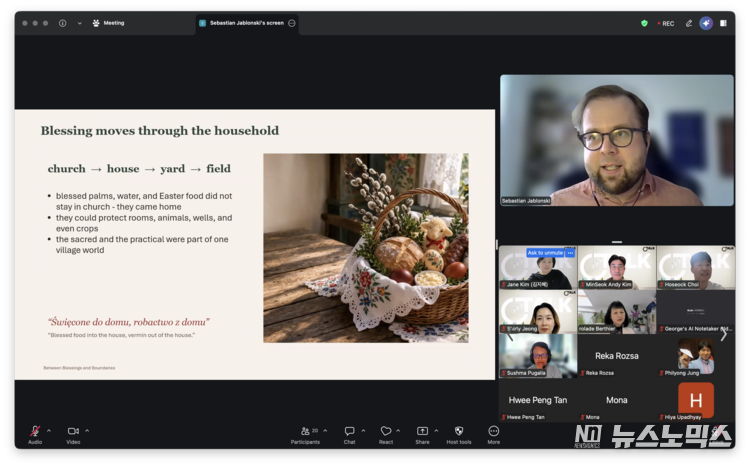Screen dimensions: 750x467
Task: Toggle camera with the Video button
Action: [x=73, y=431]
